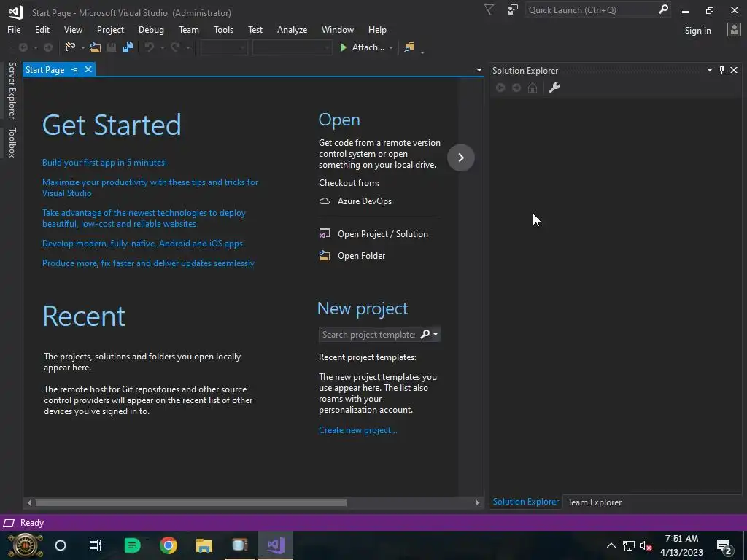Click the horizontal scrollbar left arrow
747x560 pixels.
pyautogui.click(x=29, y=502)
